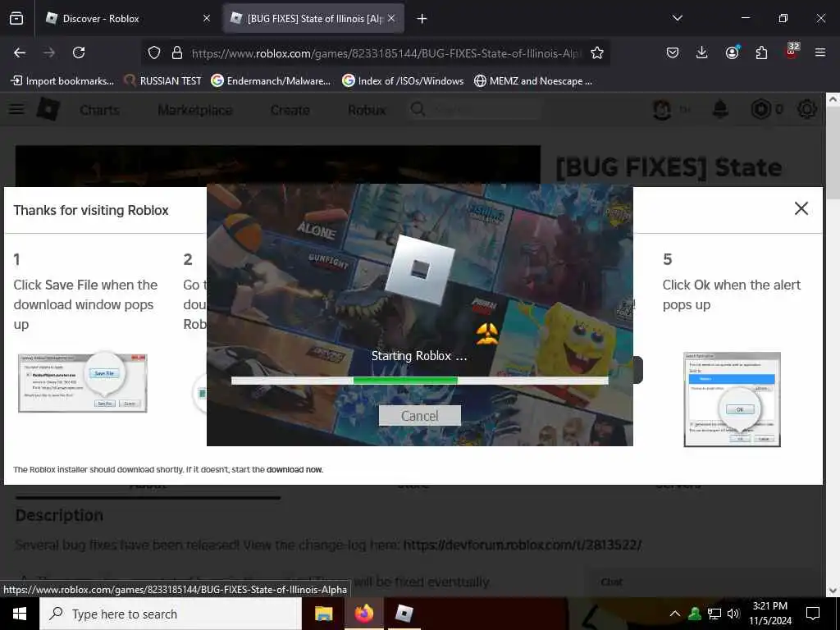This screenshot has height=630, width=840.
Task: Open Roblox notifications bell
Action: 720,109
